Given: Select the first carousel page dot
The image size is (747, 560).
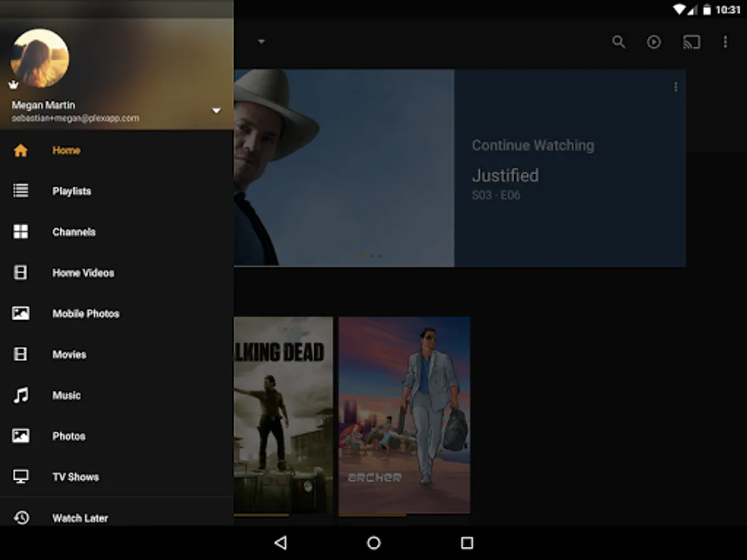Looking at the screenshot, I should click(363, 256).
